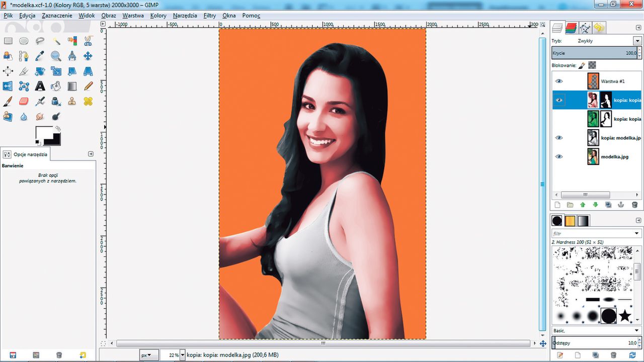Select the Warstwa #1 layer thumbnail

coord(593,81)
